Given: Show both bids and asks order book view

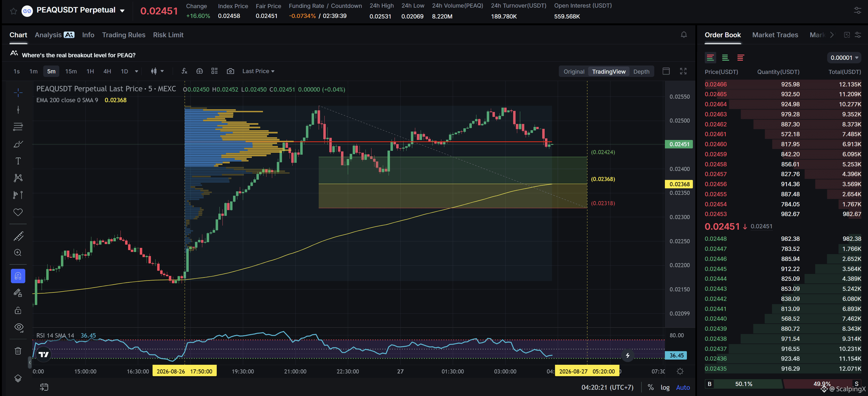Looking at the screenshot, I should [x=710, y=58].
